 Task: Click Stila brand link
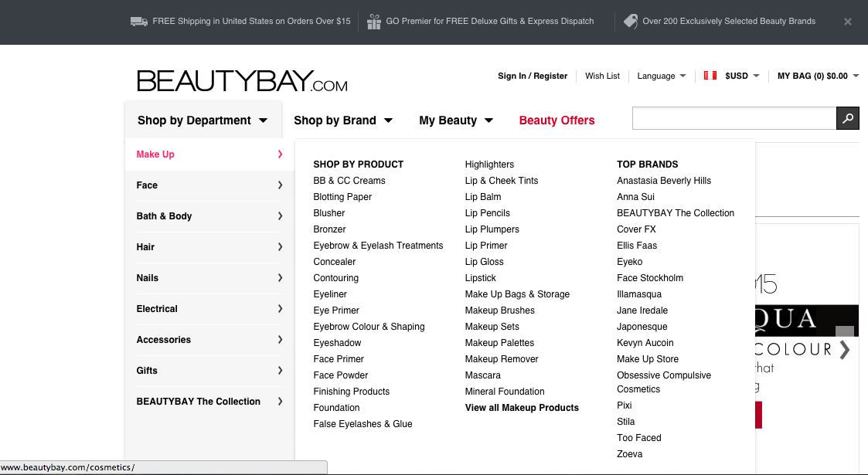(x=625, y=422)
